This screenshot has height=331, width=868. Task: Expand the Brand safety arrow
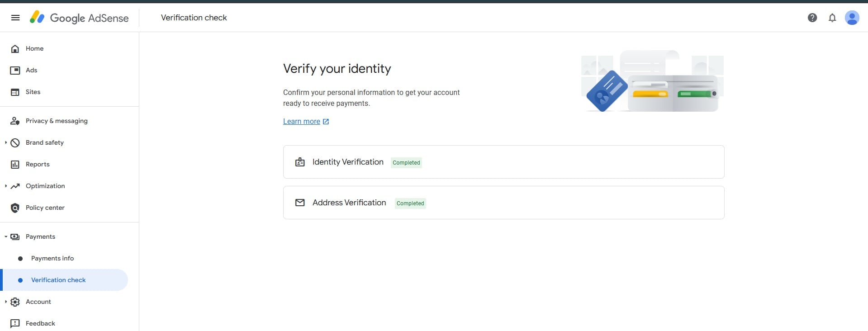[6, 143]
